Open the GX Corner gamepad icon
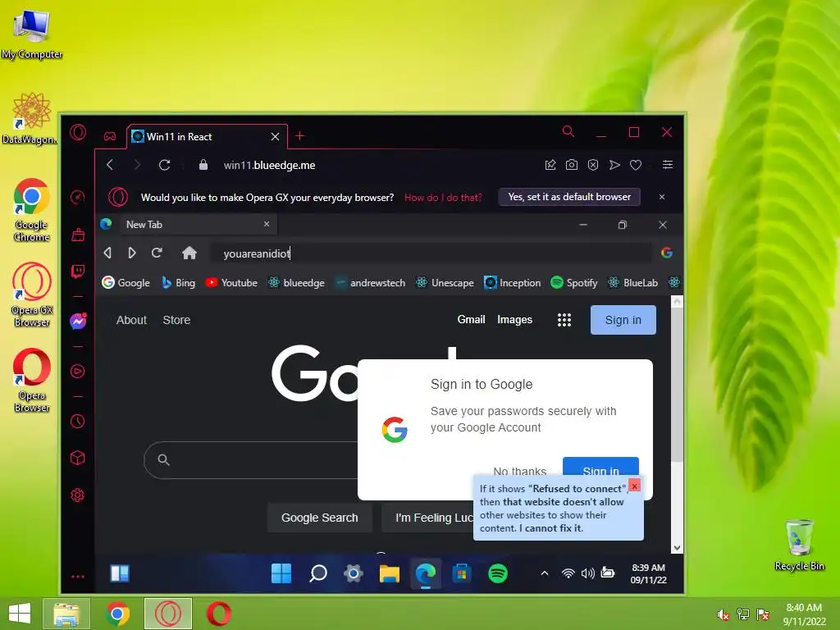Image resolution: width=840 pixels, height=630 pixels. coord(110,137)
